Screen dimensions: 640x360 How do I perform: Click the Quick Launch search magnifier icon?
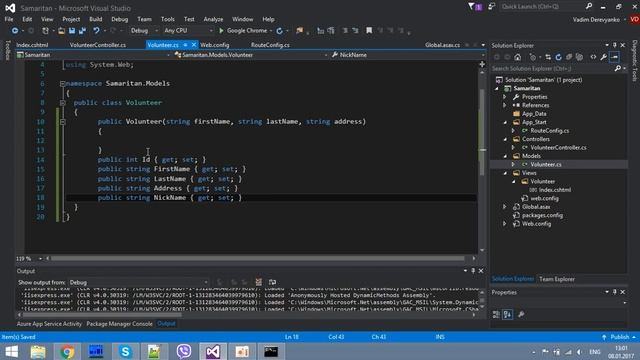[589, 7]
